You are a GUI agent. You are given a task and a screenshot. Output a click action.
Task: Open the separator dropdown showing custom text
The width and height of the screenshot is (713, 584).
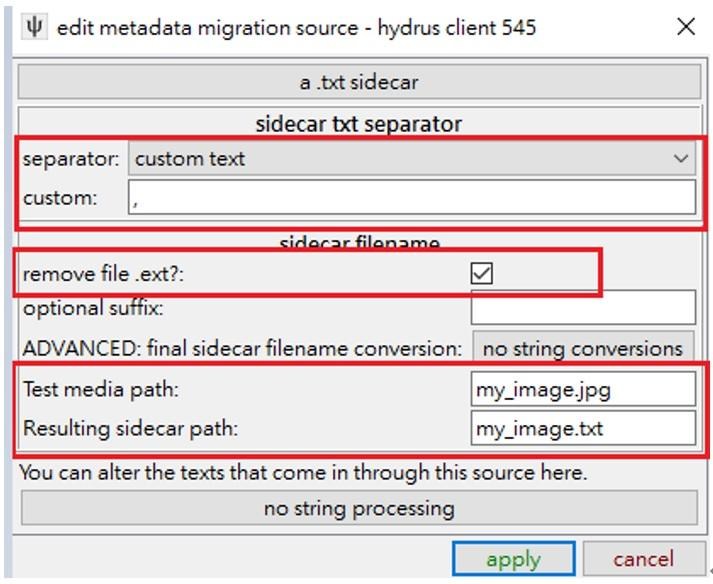pyautogui.click(x=412, y=159)
